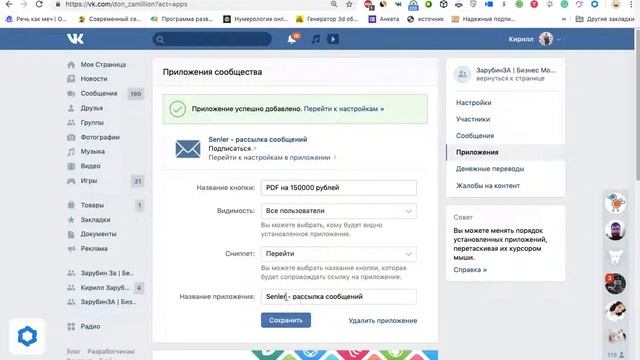The width and height of the screenshot is (640, 360).
Task: Open the notifications bell icon
Action: (x=292, y=39)
